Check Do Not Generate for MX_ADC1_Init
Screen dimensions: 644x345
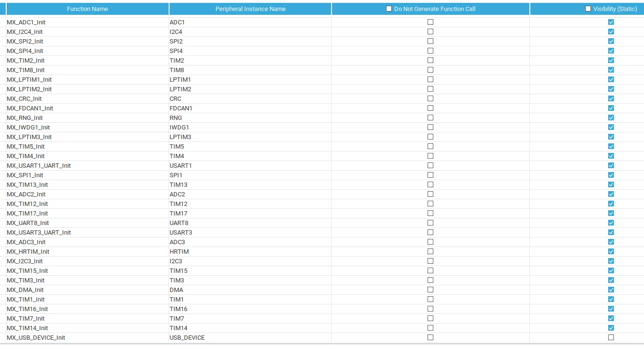[430, 22]
